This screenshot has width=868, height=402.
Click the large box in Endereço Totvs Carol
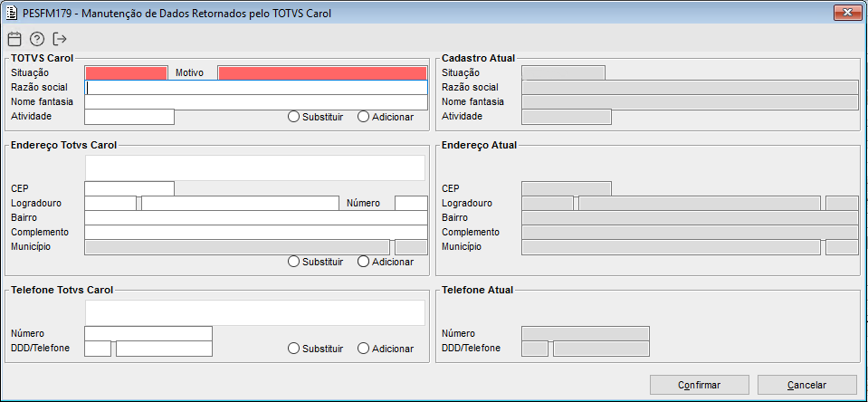click(x=255, y=167)
